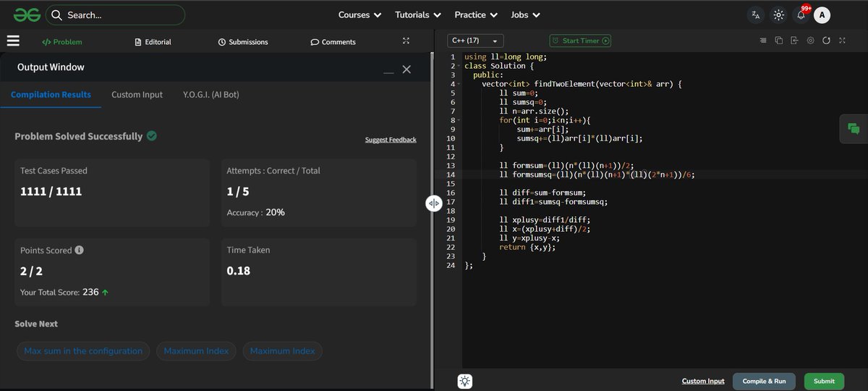Click the Custom Input link below editor
The height and width of the screenshot is (391, 868).
click(x=703, y=381)
